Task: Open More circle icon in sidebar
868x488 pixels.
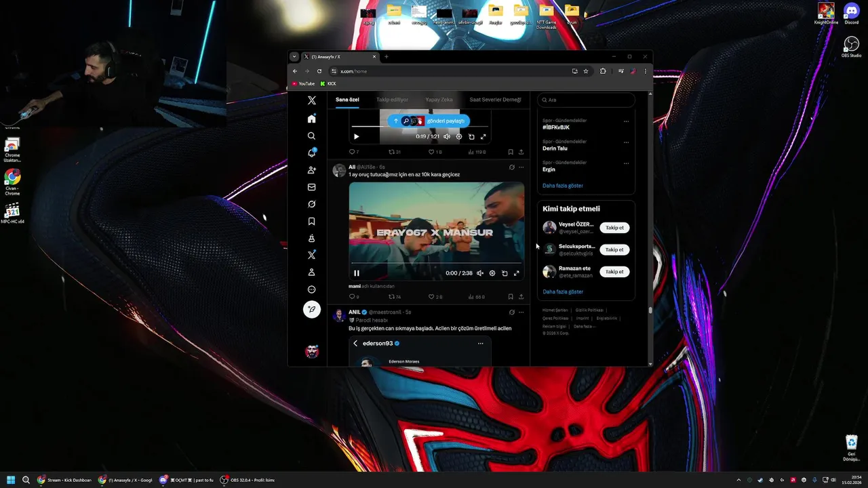Action: (311, 289)
